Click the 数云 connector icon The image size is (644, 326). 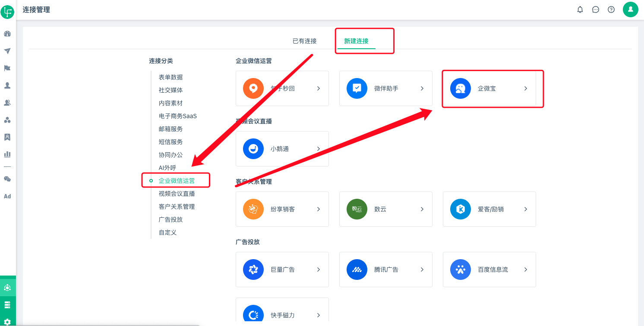[357, 209]
